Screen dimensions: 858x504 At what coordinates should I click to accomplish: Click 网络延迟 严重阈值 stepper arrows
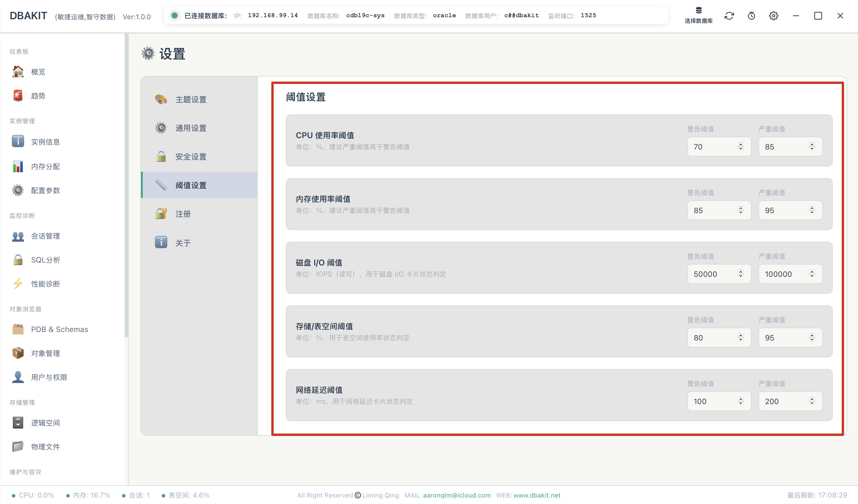tap(812, 401)
